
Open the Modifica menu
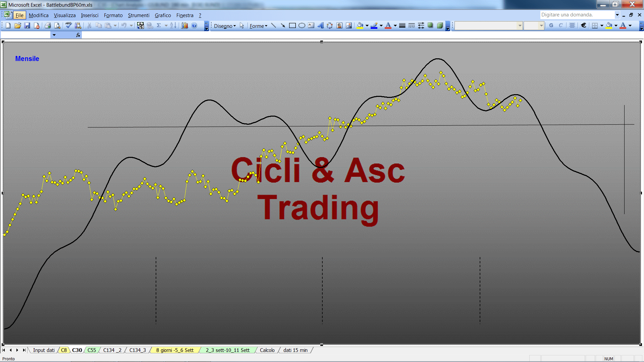click(39, 15)
